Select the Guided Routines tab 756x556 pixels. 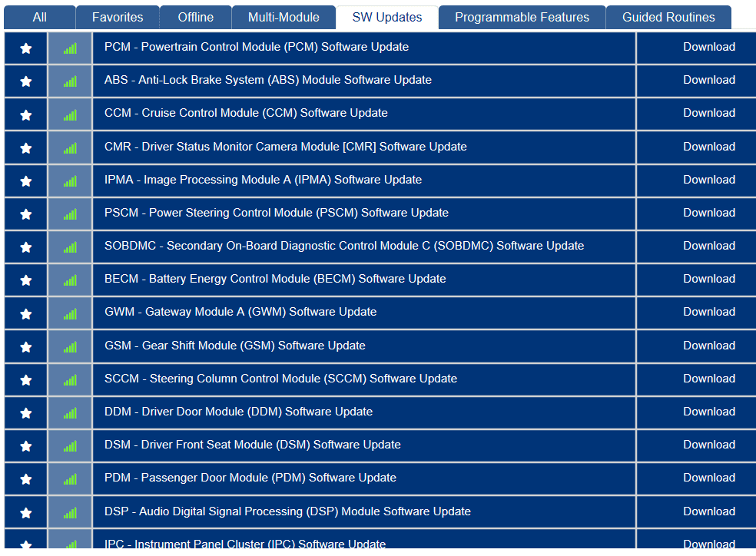pos(668,17)
